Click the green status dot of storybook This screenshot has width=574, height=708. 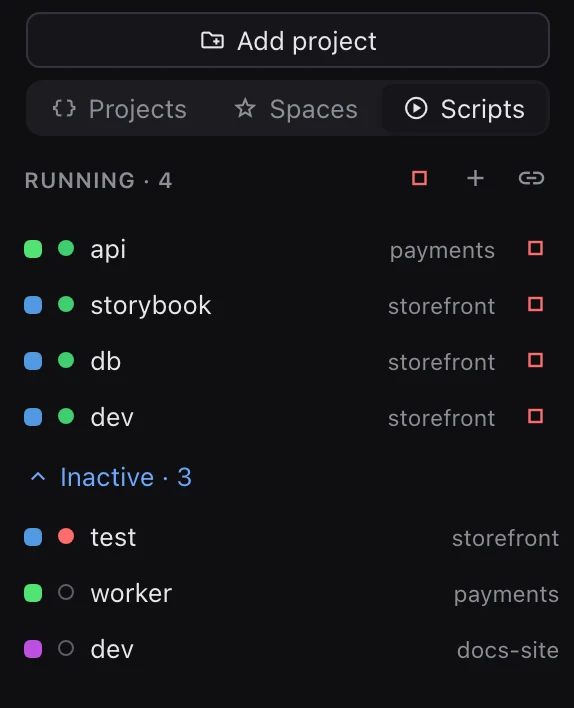click(x=66, y=304)
